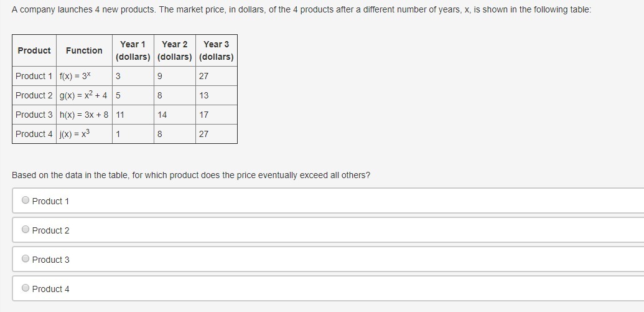Click the "Function" table column header

(x=84, y=50)
